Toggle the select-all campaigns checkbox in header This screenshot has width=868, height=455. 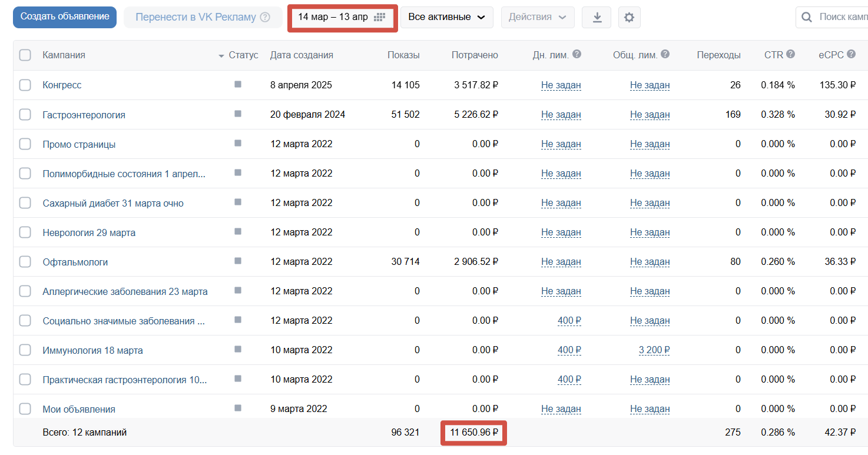pyautogui.click(x=25, y=55)
